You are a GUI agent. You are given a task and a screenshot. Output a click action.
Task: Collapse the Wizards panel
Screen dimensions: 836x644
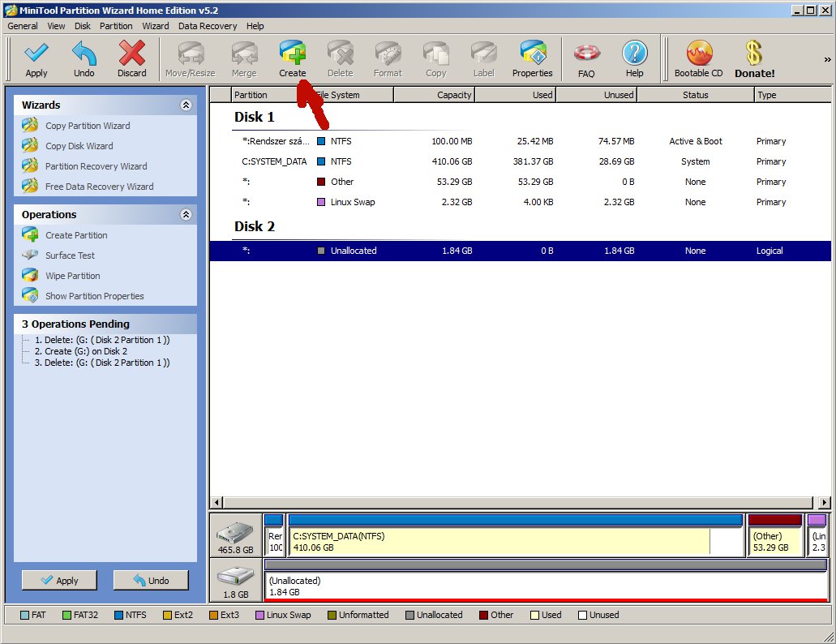[x=186, y=105]
